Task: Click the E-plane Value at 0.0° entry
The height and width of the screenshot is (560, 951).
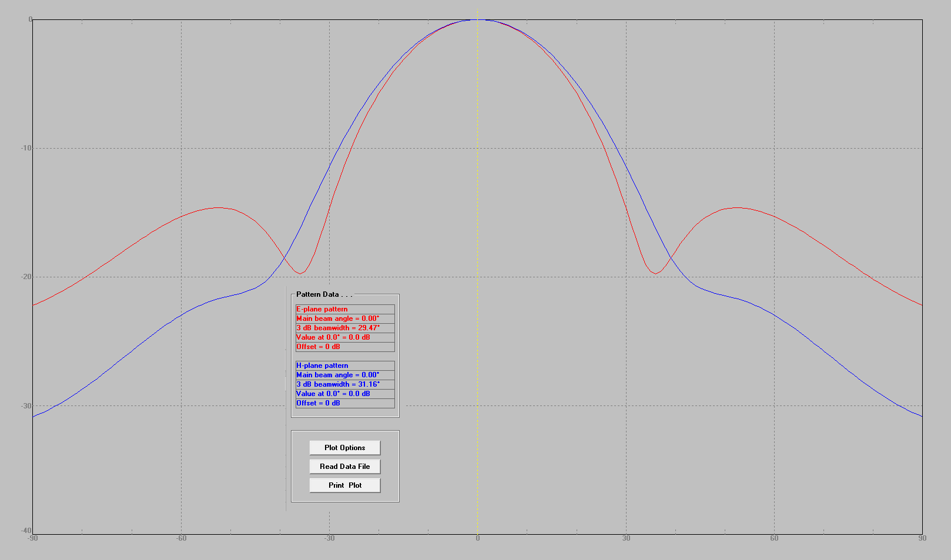Action: click(333, 337)
